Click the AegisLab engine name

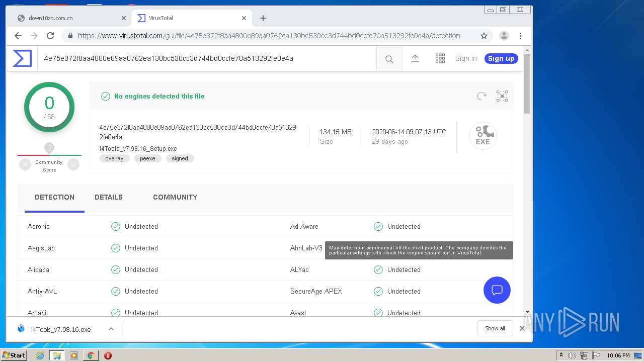(x=41, y=248)
